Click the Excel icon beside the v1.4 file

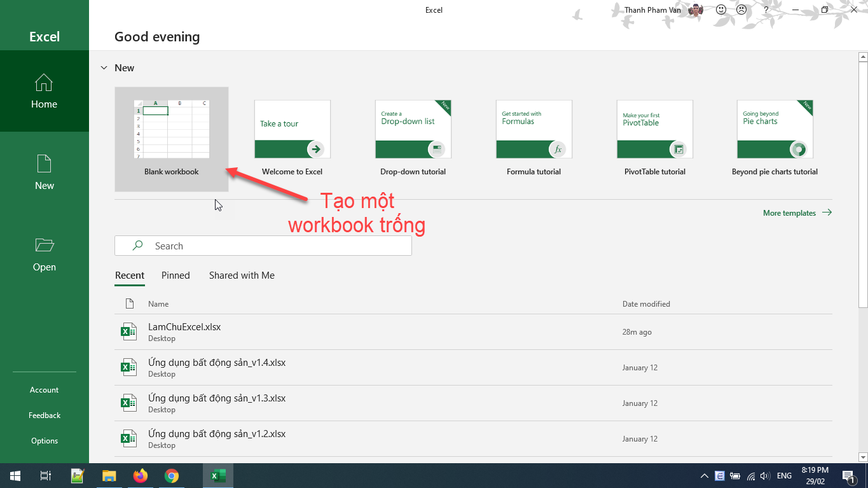click(x=129, y=367)
